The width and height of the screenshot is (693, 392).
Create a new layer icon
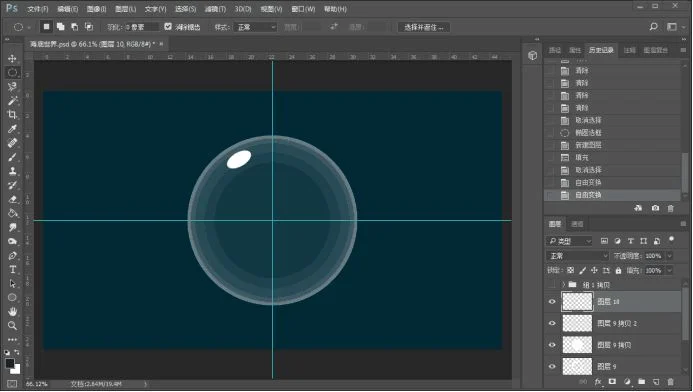coord(656,382)
